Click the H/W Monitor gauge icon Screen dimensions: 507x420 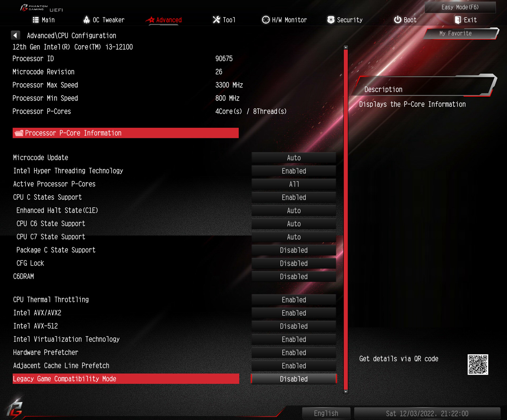coord(266,20)
